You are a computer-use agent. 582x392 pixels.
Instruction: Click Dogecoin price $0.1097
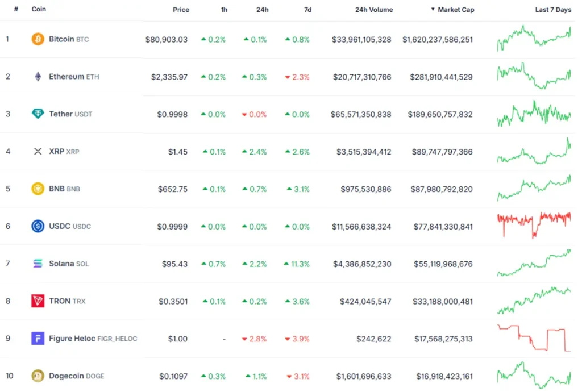pyautogui.click(x=173, y=377)
